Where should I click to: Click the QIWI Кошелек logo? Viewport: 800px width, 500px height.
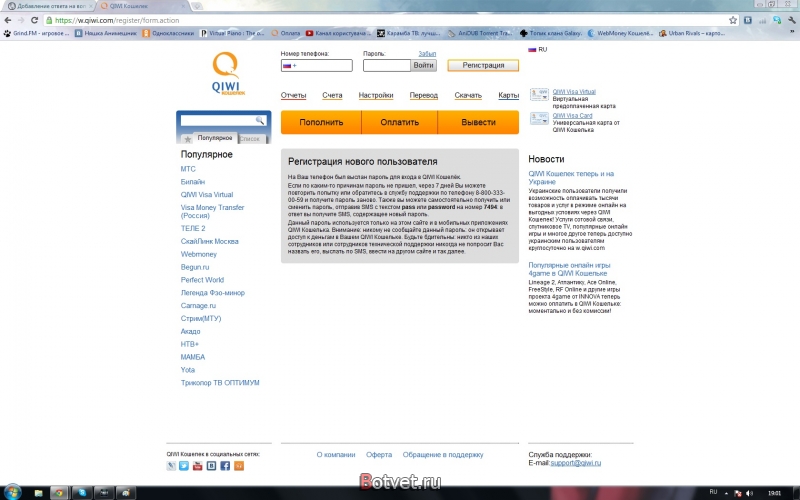[x=228, y=73]
